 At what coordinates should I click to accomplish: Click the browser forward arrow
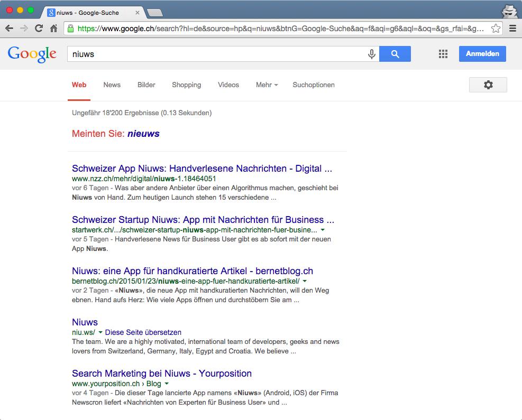tap(24, 29)
